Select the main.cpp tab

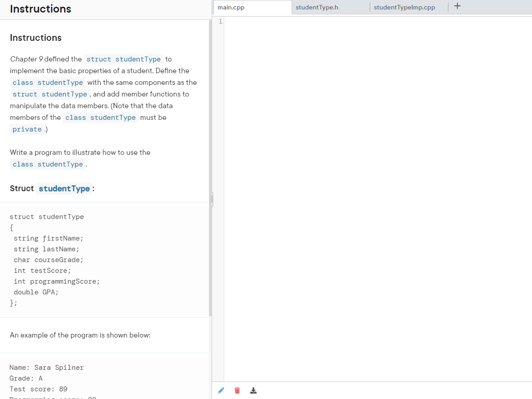click(231, 7)
